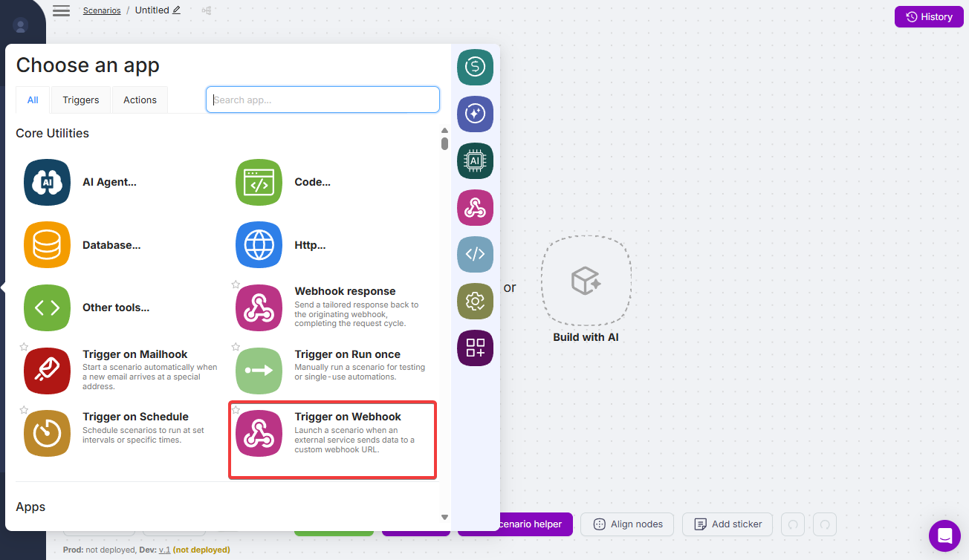
Task: Open the chat support bubble icon
Action: point(944,535)
